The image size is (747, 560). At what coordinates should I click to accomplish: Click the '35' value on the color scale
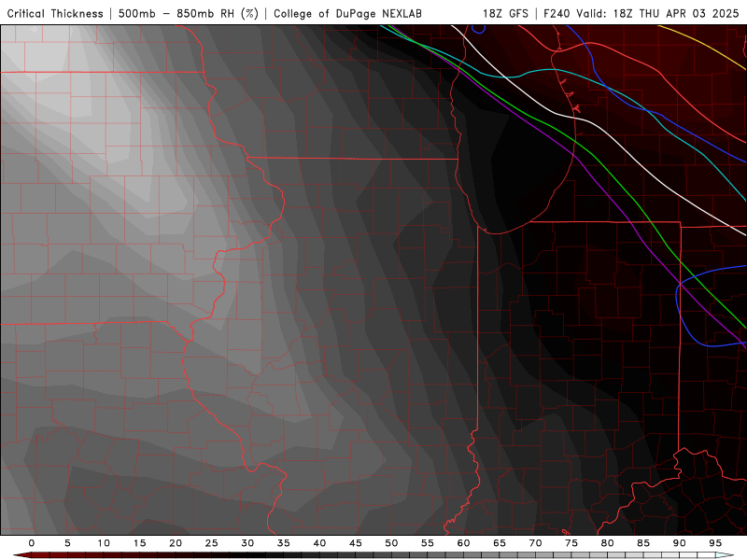pos(284,543)
